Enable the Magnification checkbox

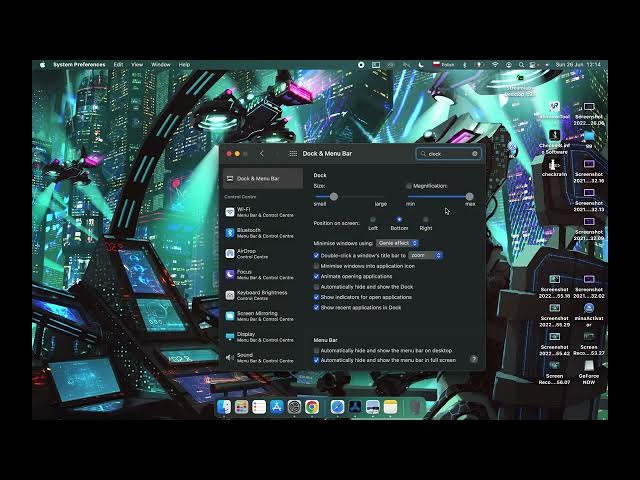coord(409,186)
